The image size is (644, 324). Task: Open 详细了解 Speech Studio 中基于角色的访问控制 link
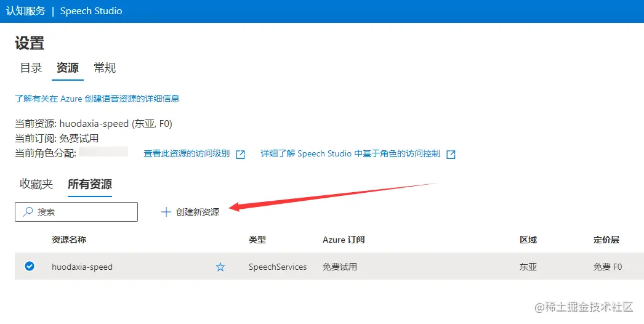click(350, 154)
